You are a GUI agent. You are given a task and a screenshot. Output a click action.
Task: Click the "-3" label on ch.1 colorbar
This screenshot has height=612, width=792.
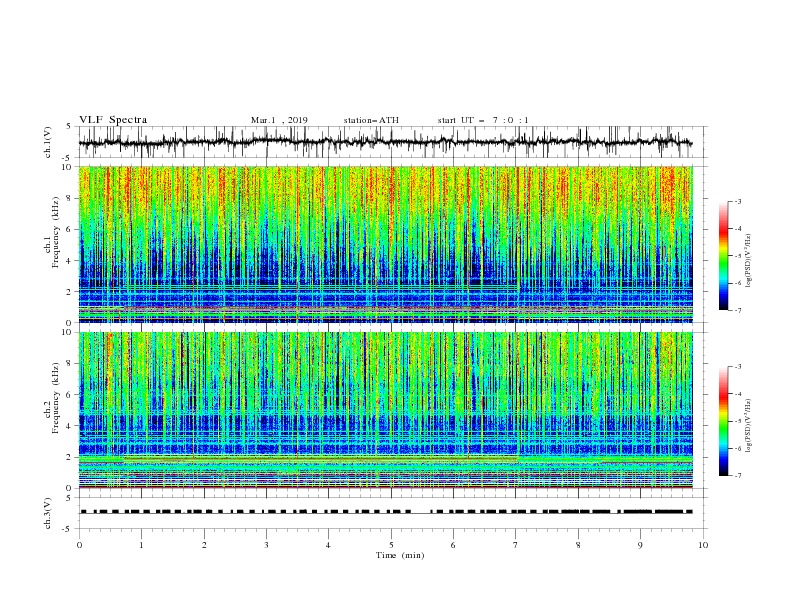737,201
